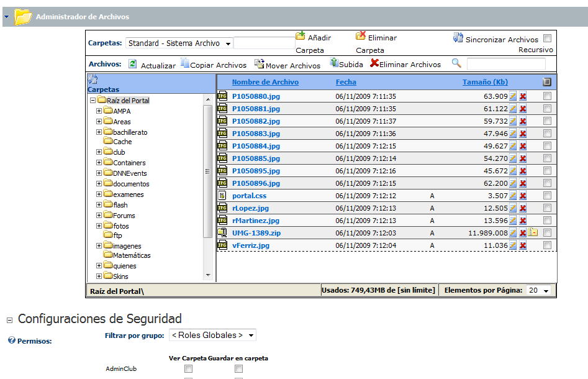Expand the AMPA folder node
Screen dimensions: 588x379
click(99, 111)
